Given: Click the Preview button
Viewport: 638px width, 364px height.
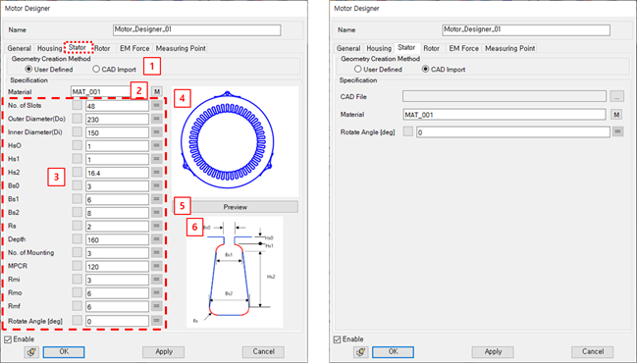Looking at the screenshot, I should (236, 207).
